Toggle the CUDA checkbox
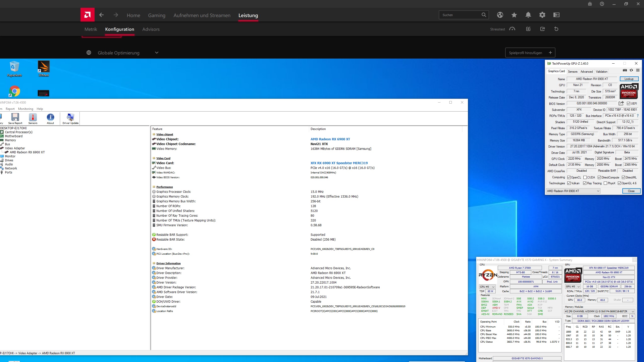The image size is (644, 362). [x=585, y=177]
